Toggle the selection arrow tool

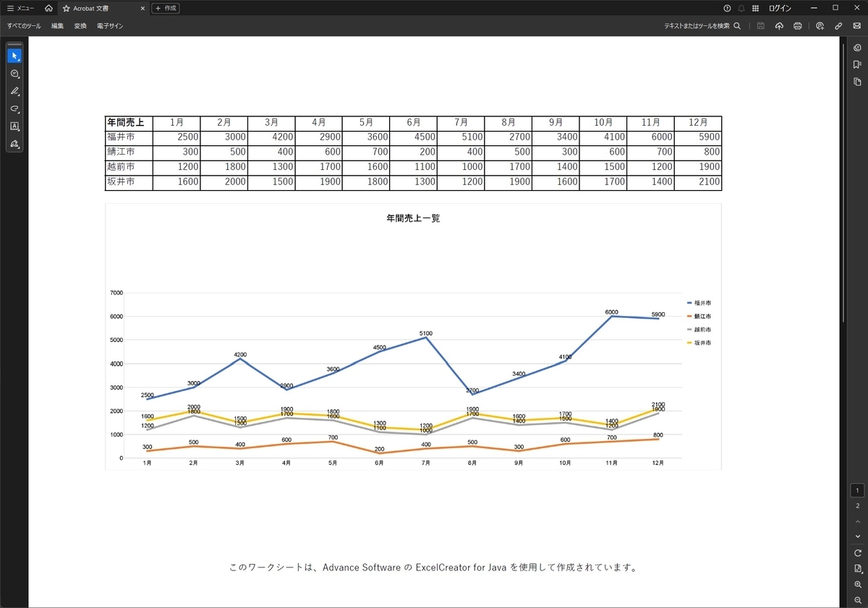pyautogui.click(x=14, y=56)
